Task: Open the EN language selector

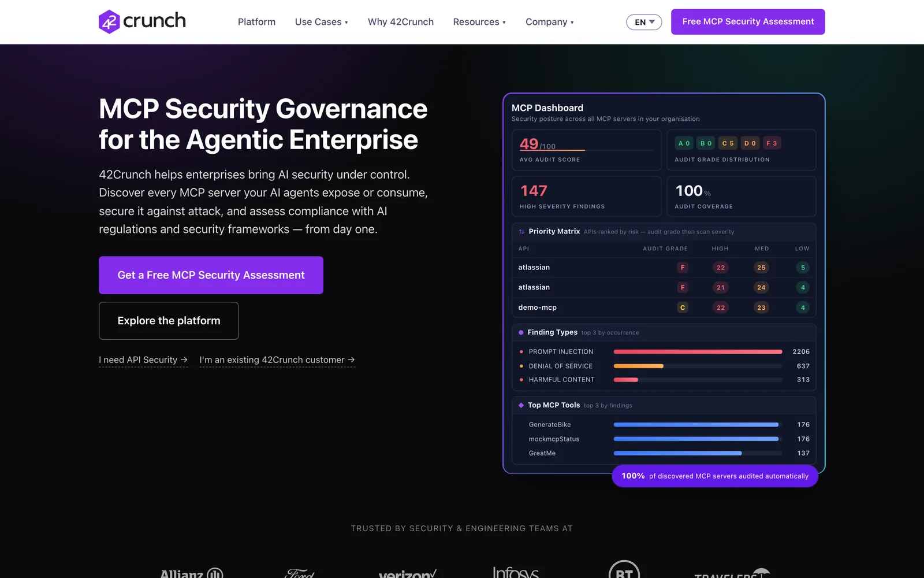Action: tap(644, 22)
